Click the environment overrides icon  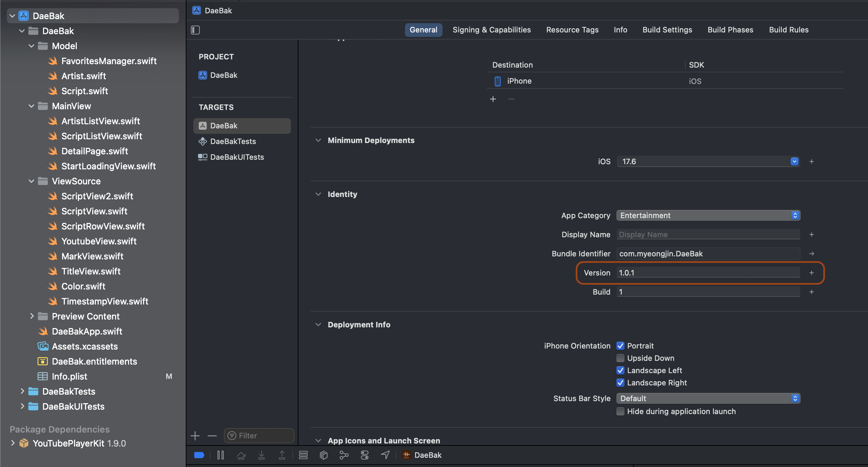click(x=365, y=455)
